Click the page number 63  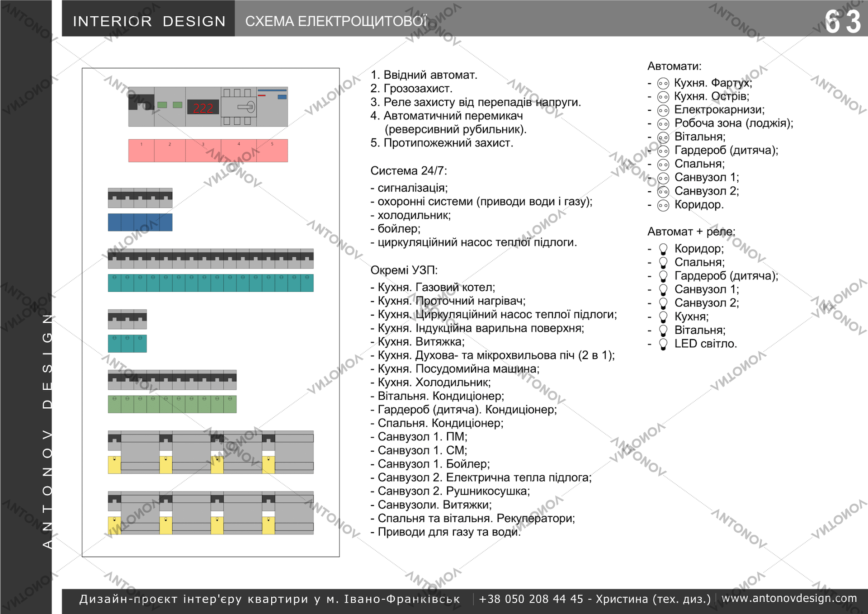click(x=843, y=21)
